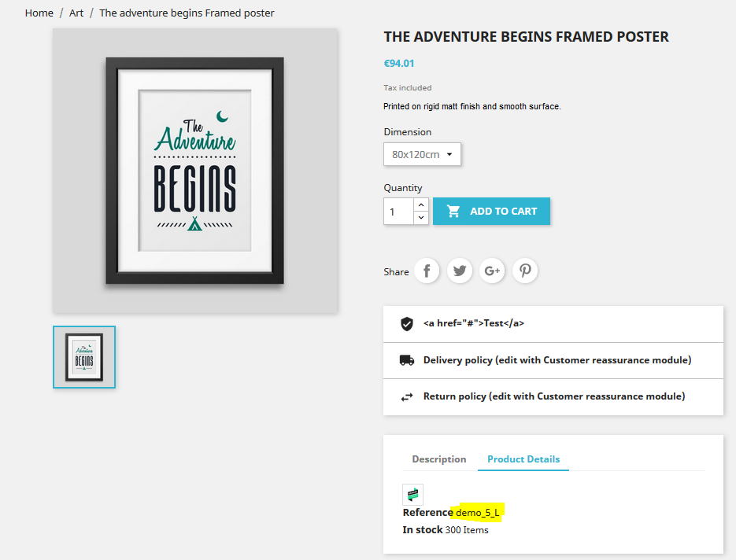Open the Art breadcrumb category

[x=76, y=13]
